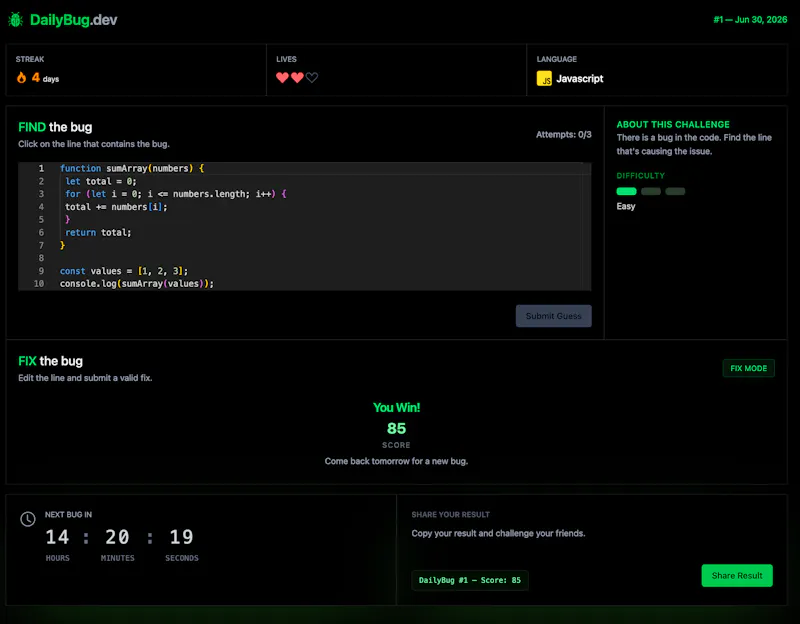Click the 19 seconds countdown value
Viewport: 800px width, 624px height.
click(x=182, y=537)
